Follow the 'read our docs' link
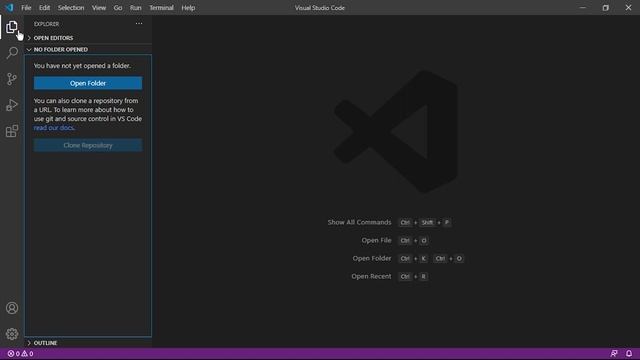Screen dimensions: 640x360 [x=54, y=128]
